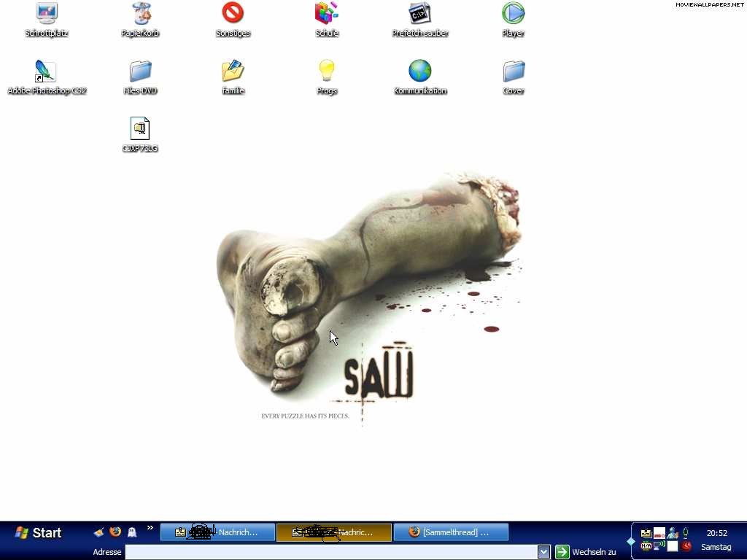The width and height of the screenshot is (747, 560).
Task: Click the microphone tray icon
Action: tap(686, 533)
